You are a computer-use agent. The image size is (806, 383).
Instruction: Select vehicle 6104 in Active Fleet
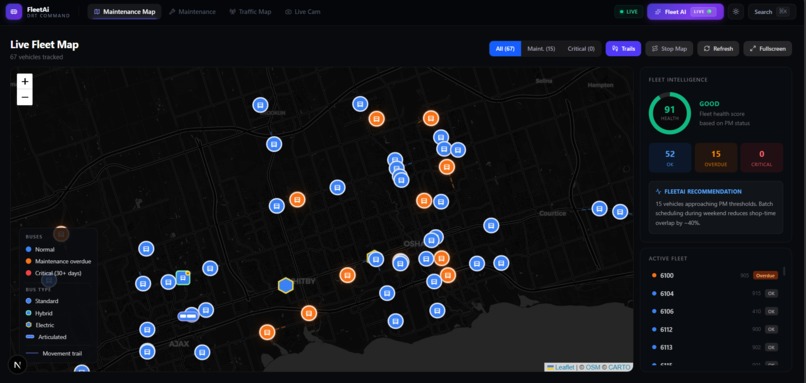pyautogui.click(x=715, y=294)
